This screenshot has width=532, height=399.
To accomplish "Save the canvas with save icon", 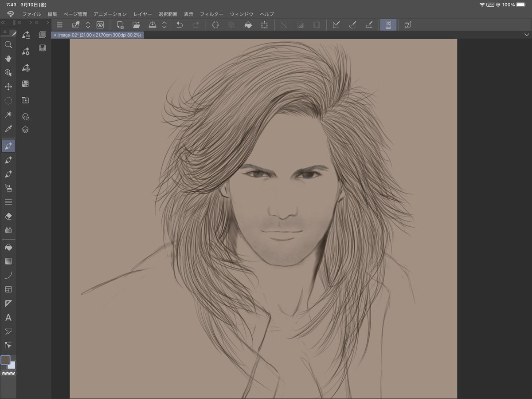I will [152, 25].
